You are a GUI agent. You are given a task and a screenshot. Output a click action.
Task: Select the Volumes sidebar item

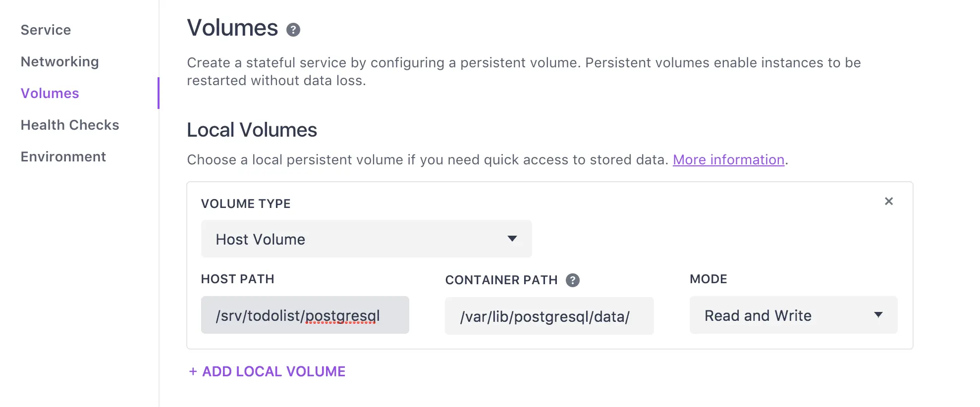point(50,93)
